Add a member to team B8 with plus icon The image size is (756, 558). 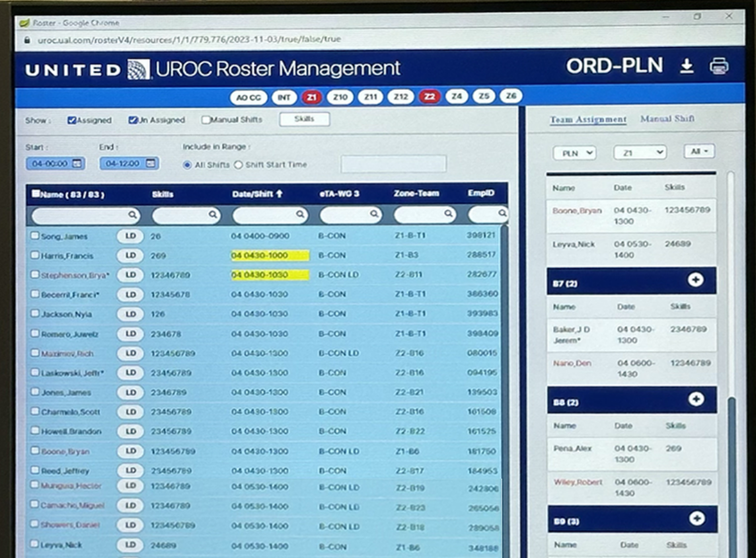(x=696, y=399)
